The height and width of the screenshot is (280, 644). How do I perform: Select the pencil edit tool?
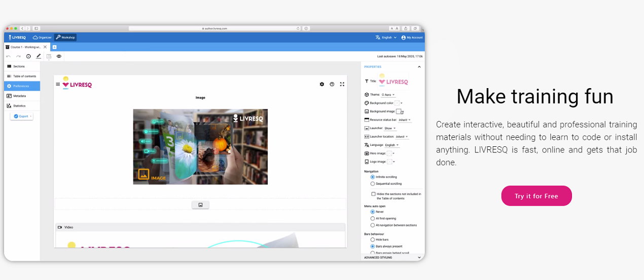(x=39, y=56)
